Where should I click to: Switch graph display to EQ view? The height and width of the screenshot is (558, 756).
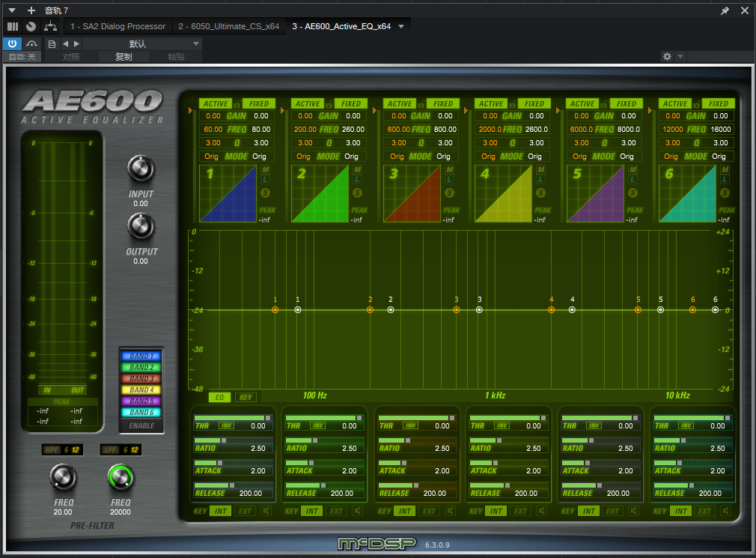point(219,398)
